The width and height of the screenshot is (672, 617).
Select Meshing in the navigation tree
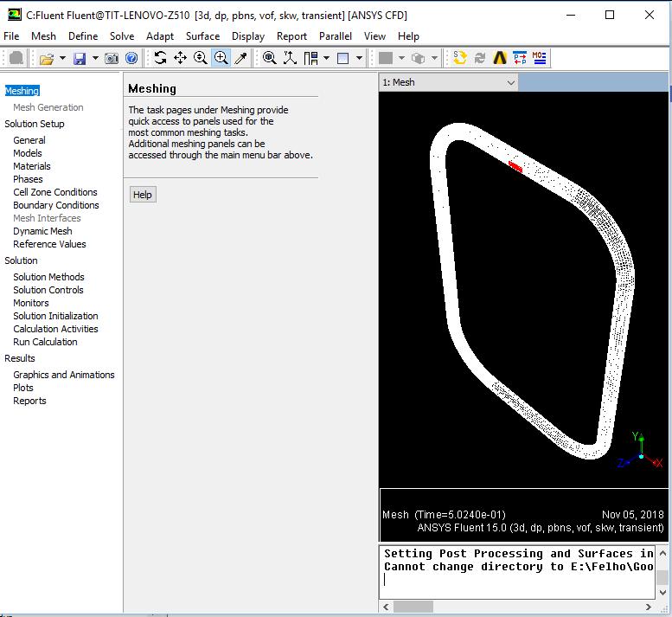click(x=22, y=91)
